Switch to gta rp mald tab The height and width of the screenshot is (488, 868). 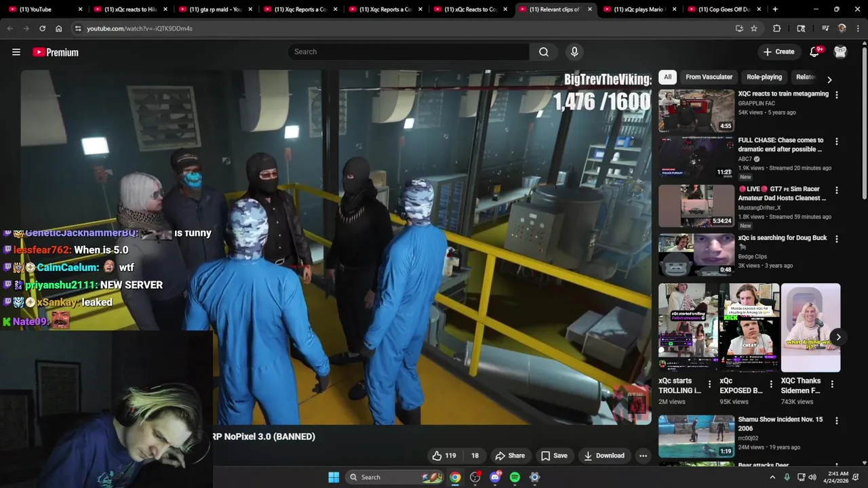coord(216,9)
